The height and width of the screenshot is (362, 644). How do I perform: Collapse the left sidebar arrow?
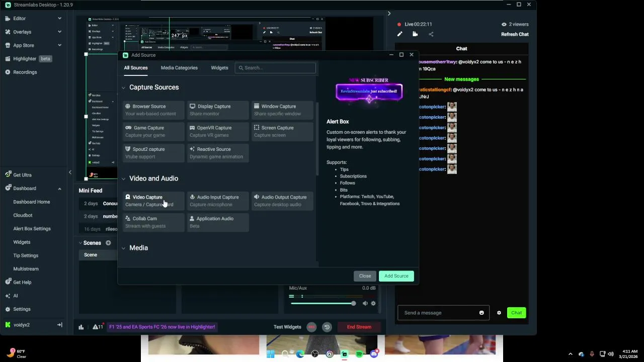click(70, 172)
